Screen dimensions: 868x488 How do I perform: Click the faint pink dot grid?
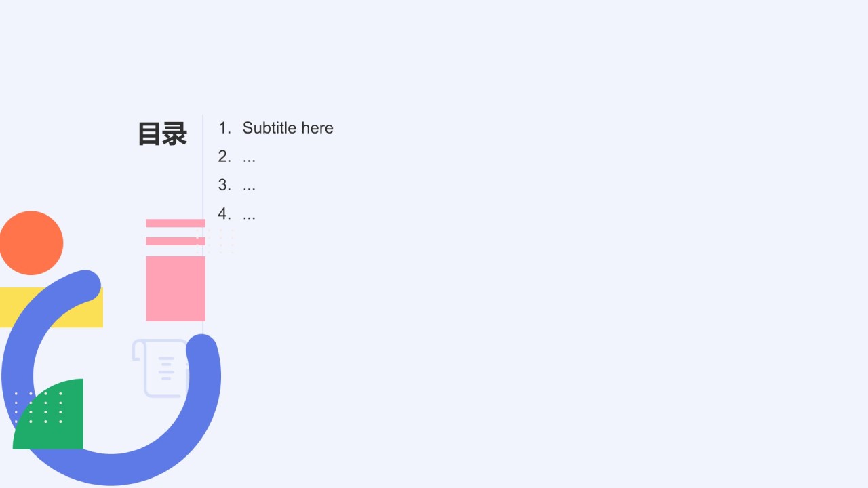coord(214,241)
